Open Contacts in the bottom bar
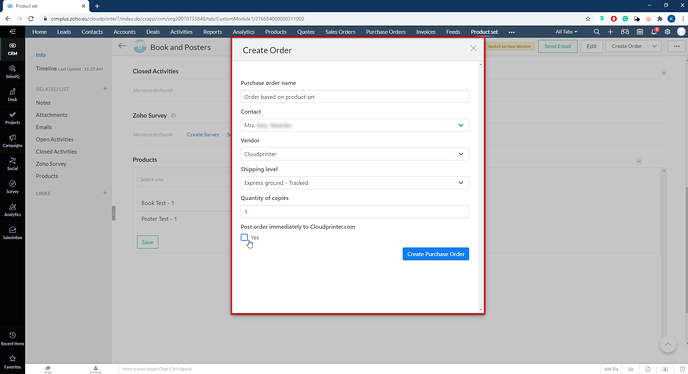 (95, 369)
